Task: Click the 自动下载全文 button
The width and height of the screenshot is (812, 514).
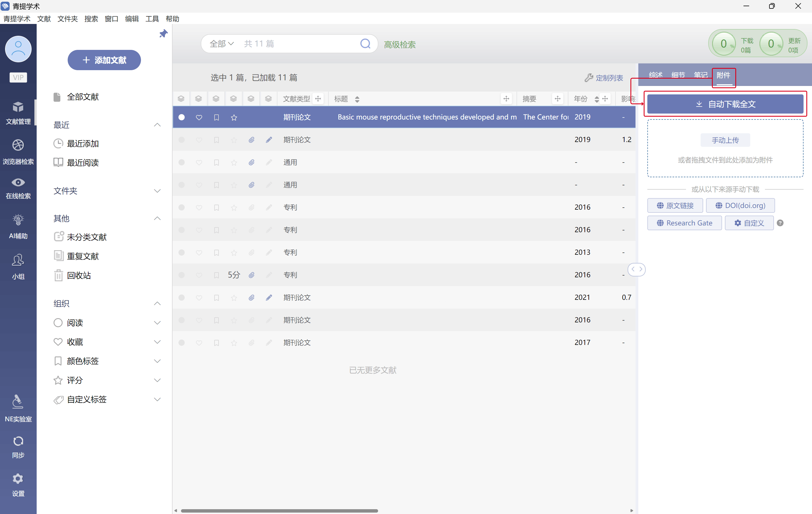Action: pos(725,104)
